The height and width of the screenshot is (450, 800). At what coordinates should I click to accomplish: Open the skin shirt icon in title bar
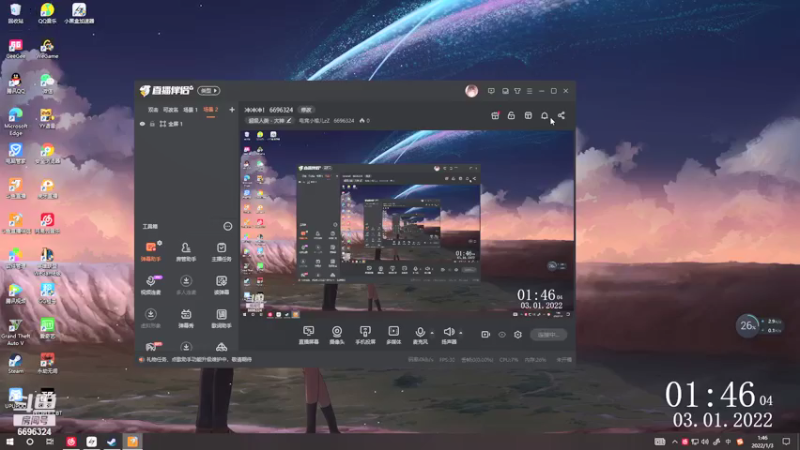[517, 91]
